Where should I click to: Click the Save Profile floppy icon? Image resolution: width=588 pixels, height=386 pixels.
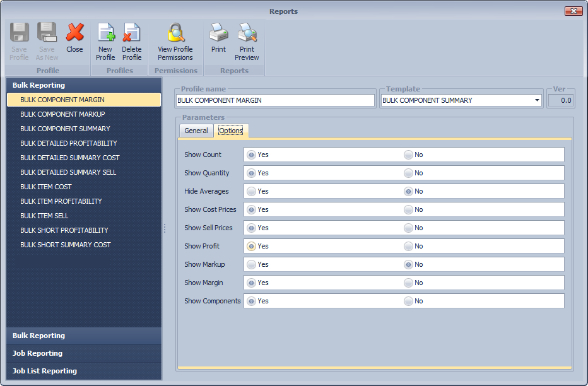point(19,33)
